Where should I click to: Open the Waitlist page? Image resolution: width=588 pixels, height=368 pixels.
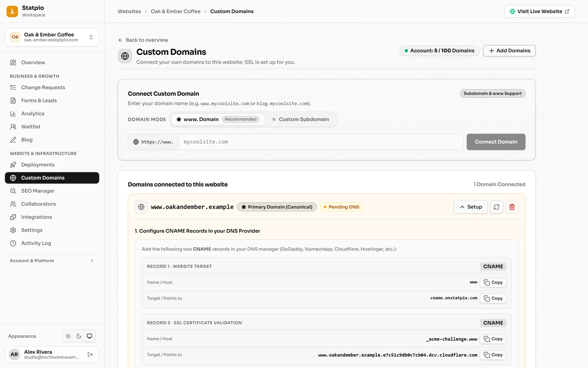tap(52, 127)
